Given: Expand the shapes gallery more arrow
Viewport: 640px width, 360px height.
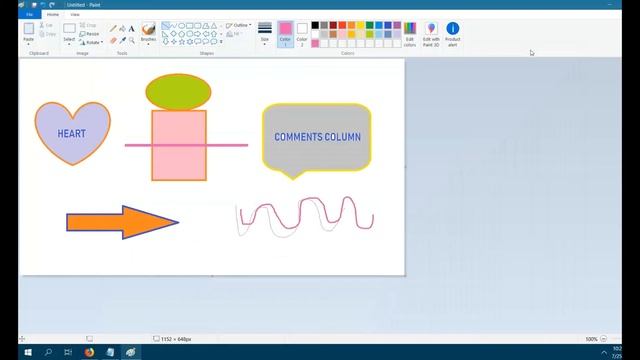Looking at the screenshot, I should [x=221, y=42].
